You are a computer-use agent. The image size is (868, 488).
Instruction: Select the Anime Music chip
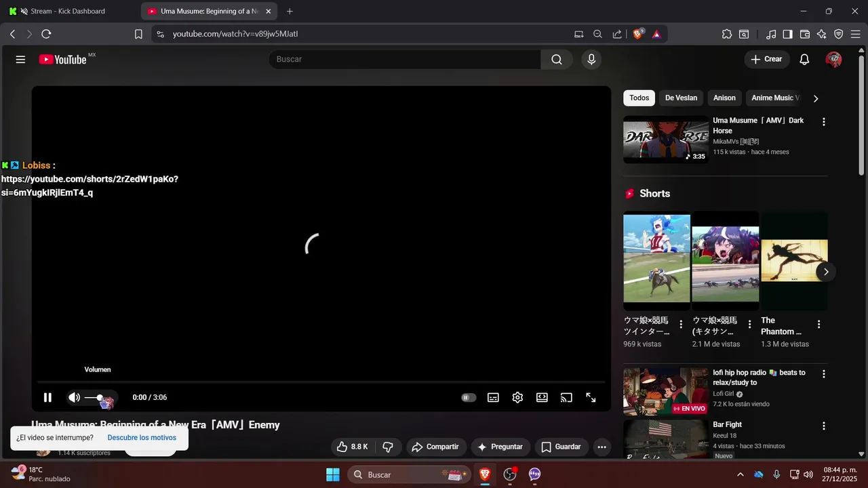[x=773, y=98]
